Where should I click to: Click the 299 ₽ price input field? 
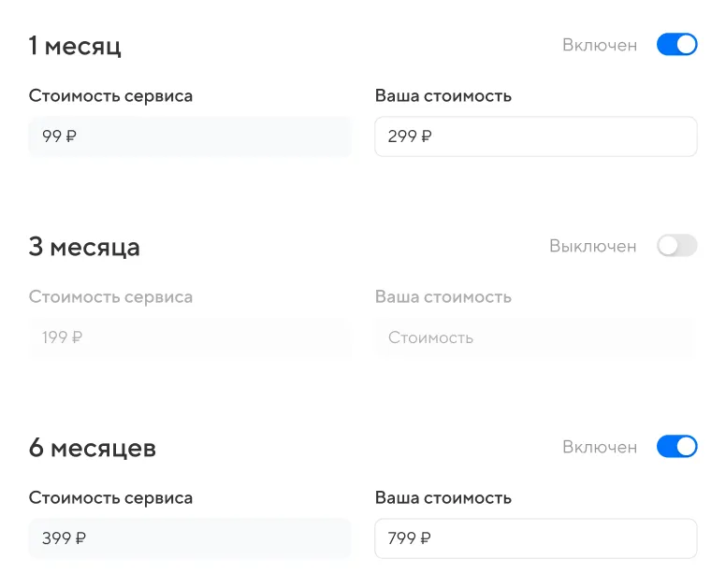(535, 136)
